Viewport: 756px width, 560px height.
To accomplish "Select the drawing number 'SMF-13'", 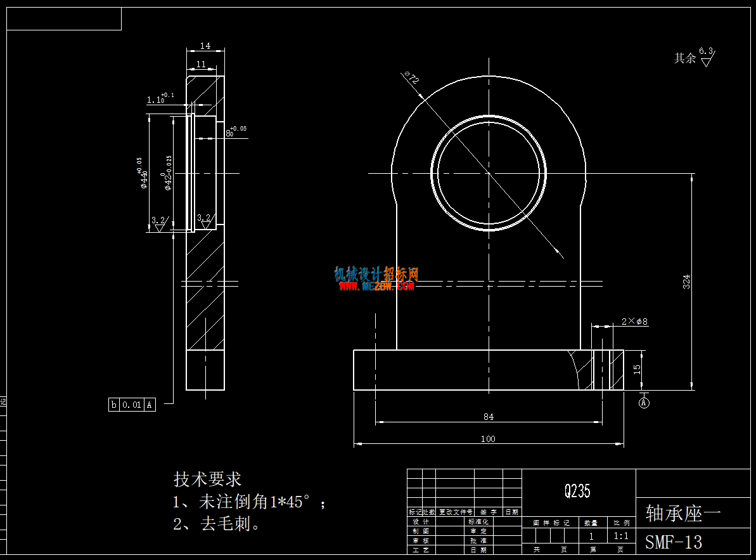I will 674,542.
